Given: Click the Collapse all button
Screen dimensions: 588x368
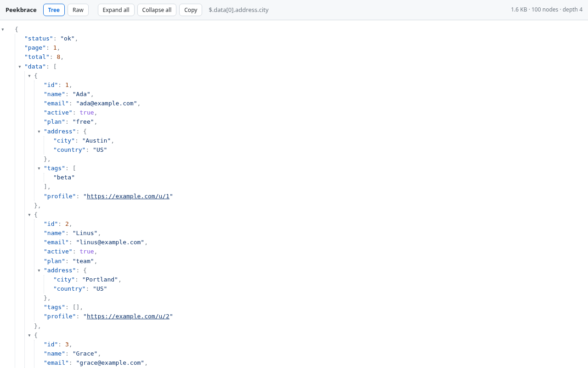Looking at the screenshot, I should (x=157, y=10).
